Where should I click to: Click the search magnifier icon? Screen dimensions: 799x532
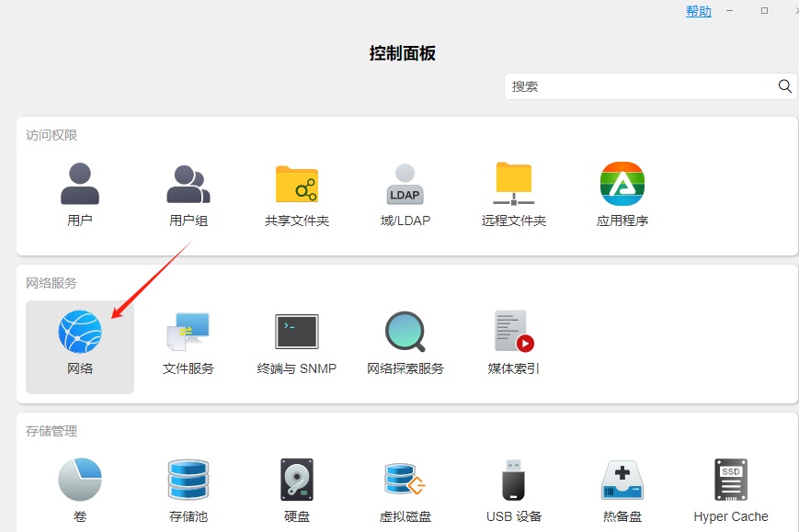[x=784, y=86]
